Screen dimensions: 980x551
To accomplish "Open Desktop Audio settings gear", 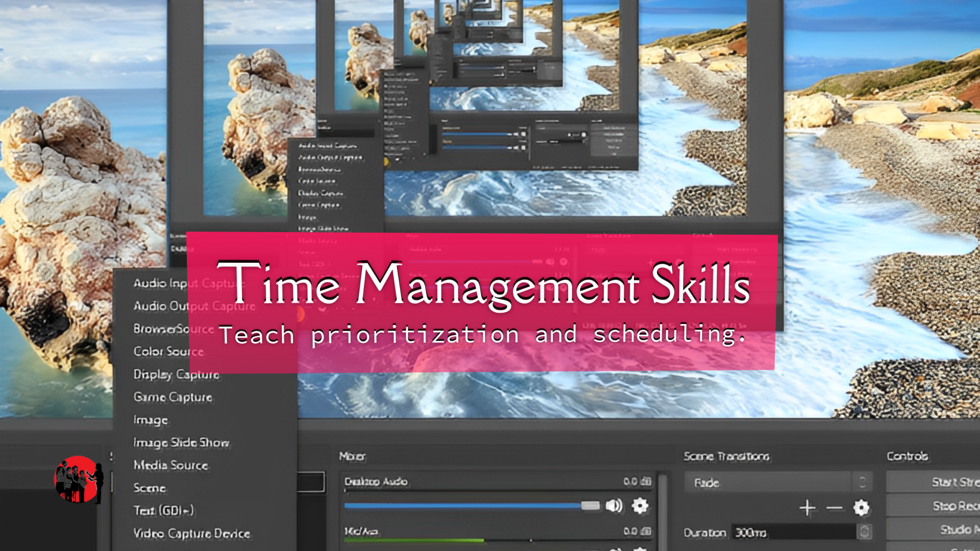I will point(640,506).
